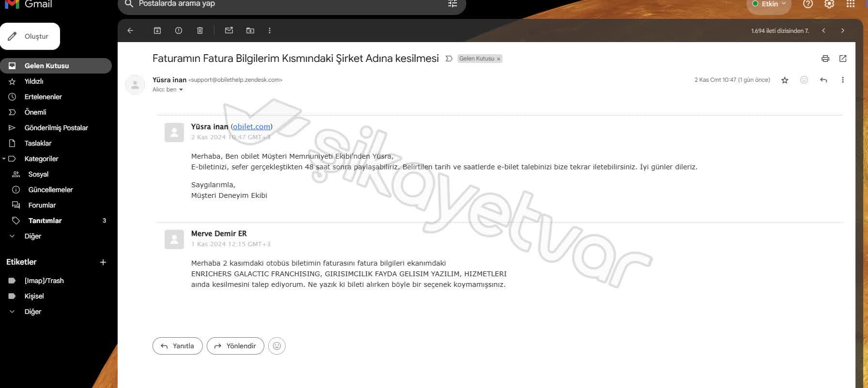Archive this email conversation
The image size is (868, 388).
(157, 30)
